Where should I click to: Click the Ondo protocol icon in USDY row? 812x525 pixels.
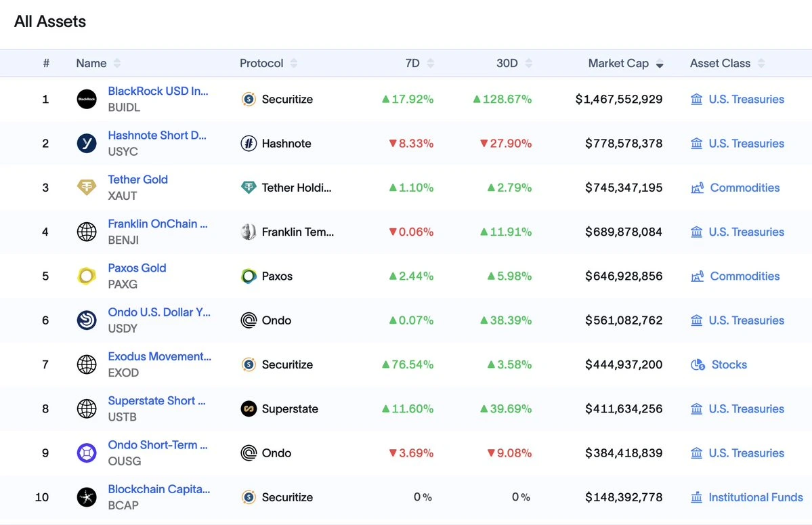pos(249,320)
